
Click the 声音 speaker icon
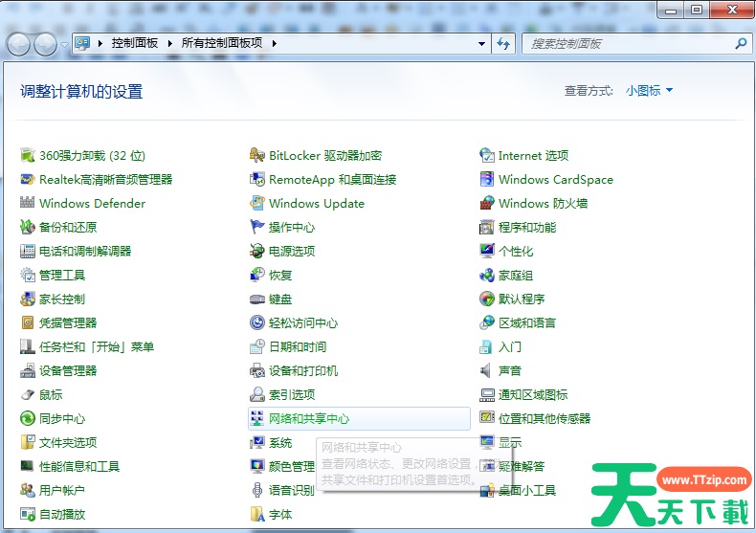pyautogui.click(x=487, y=371)
